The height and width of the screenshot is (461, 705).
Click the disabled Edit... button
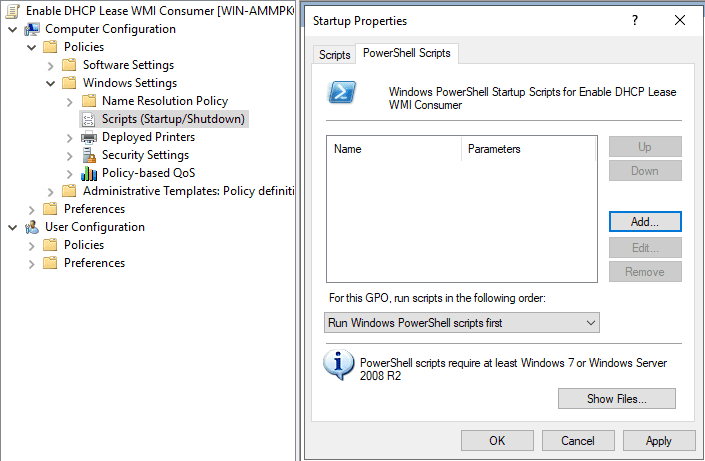click(x=645, y=247)
